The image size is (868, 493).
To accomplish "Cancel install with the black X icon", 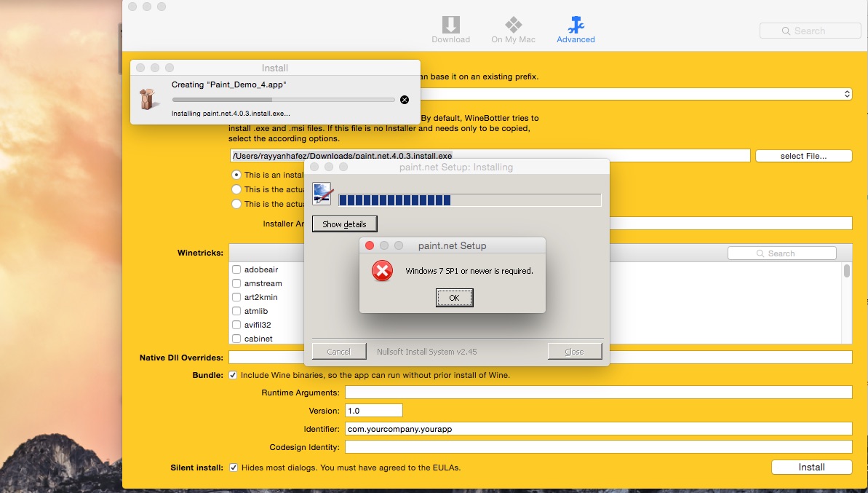I will (x=405, y=100).
